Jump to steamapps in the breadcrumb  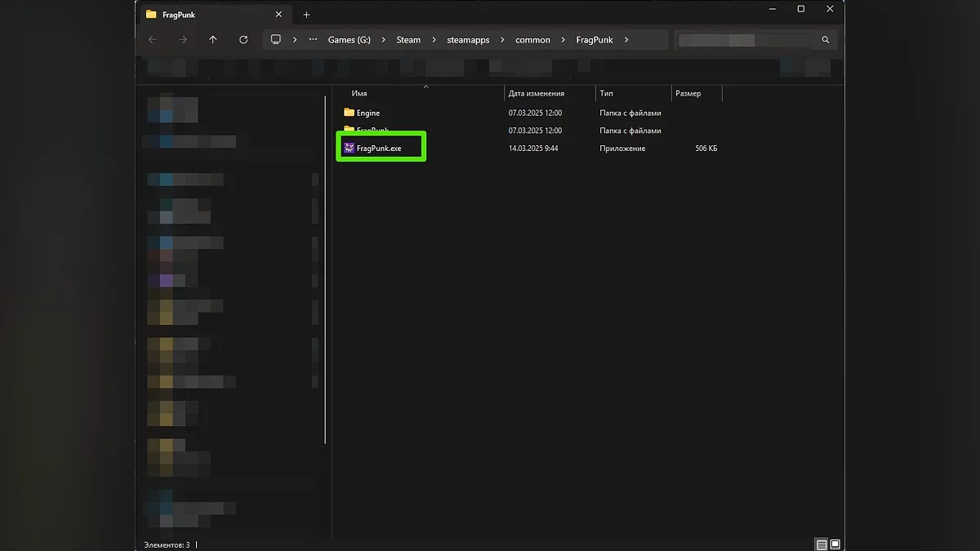[x=468, y=39]
